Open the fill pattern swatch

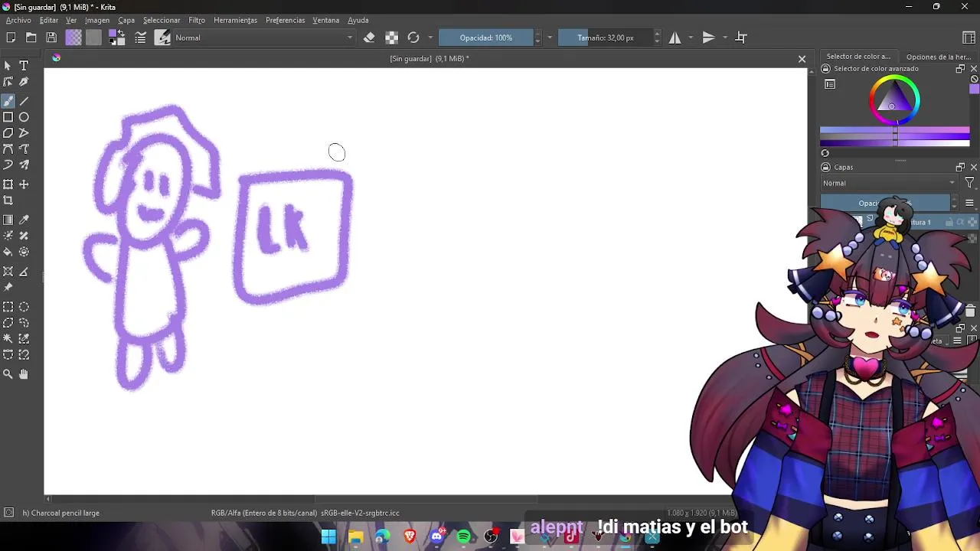93,37
